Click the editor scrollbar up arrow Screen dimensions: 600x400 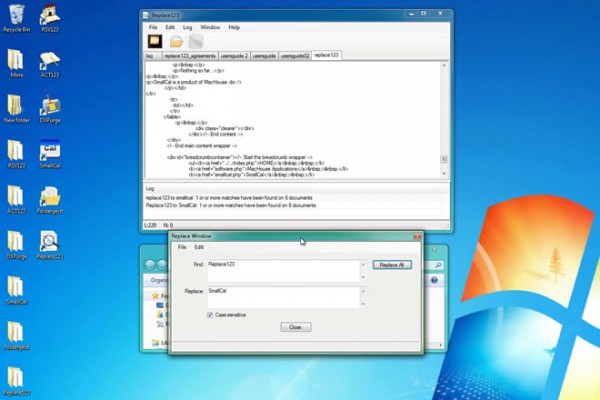tap(444, 65)
